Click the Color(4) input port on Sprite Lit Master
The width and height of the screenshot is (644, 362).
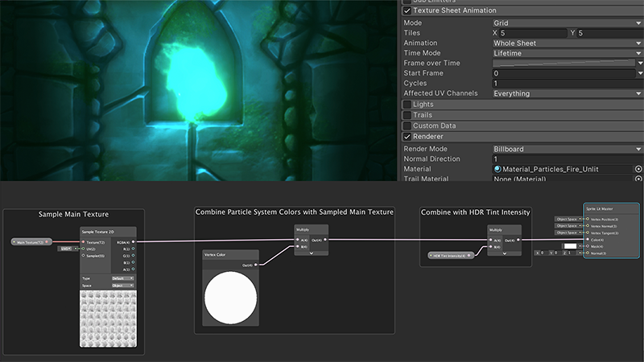click(587, 240)
